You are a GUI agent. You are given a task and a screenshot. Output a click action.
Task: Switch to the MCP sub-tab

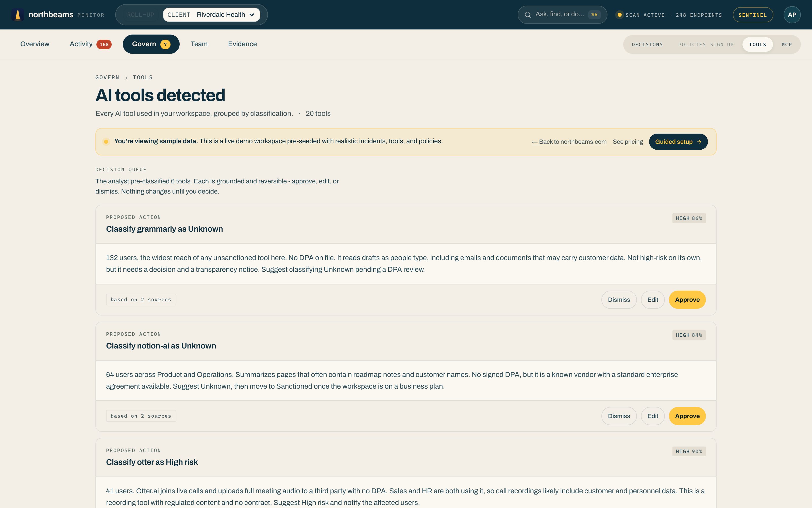coord(787,44)
